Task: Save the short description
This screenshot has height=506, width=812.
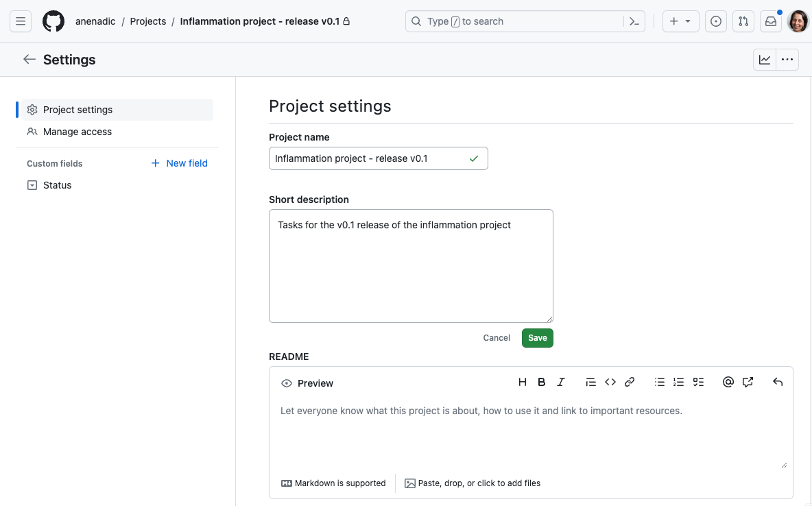Action: point(537,337)
